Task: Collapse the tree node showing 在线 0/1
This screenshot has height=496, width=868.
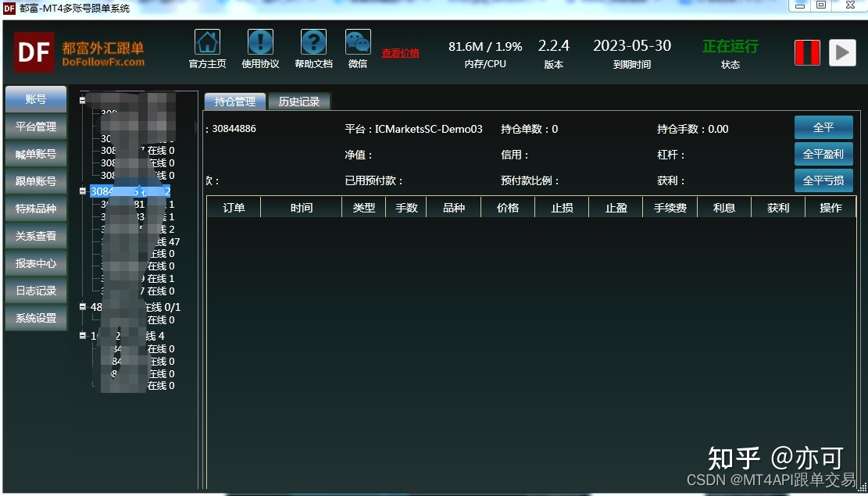Action: 83,307
